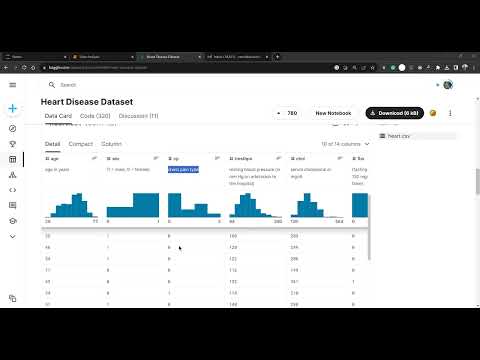480x360 pixels.
Task: Click the Download dataset button
Action: (x=395, y=113)
